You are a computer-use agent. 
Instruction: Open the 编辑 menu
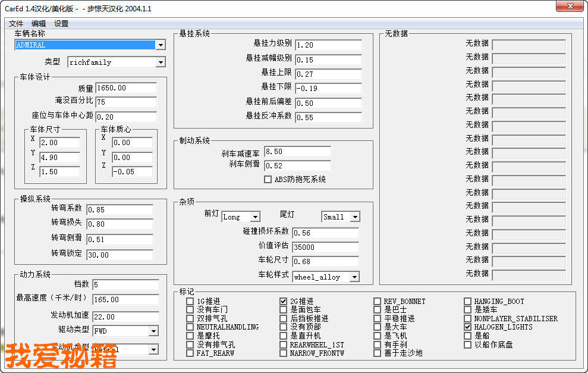click(39, 24)
